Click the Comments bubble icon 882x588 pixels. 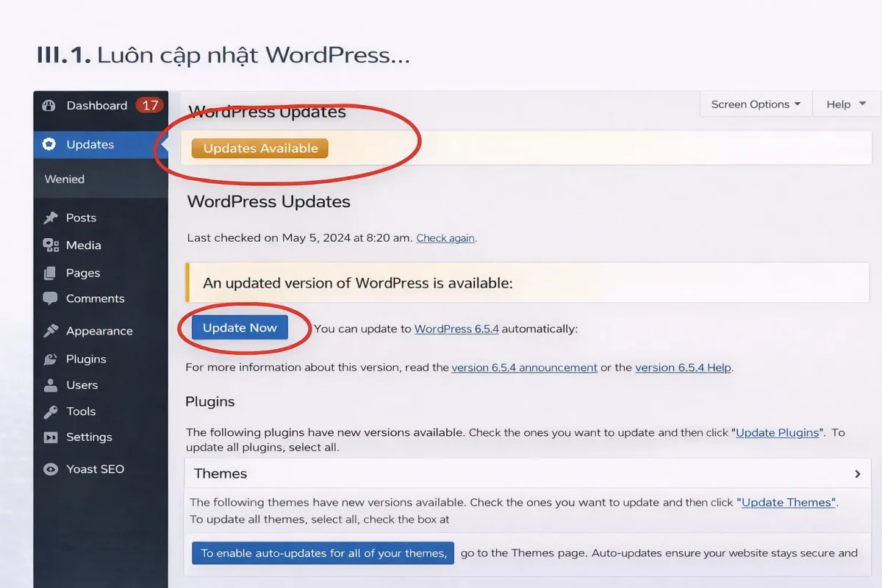[x=50, y=298]
